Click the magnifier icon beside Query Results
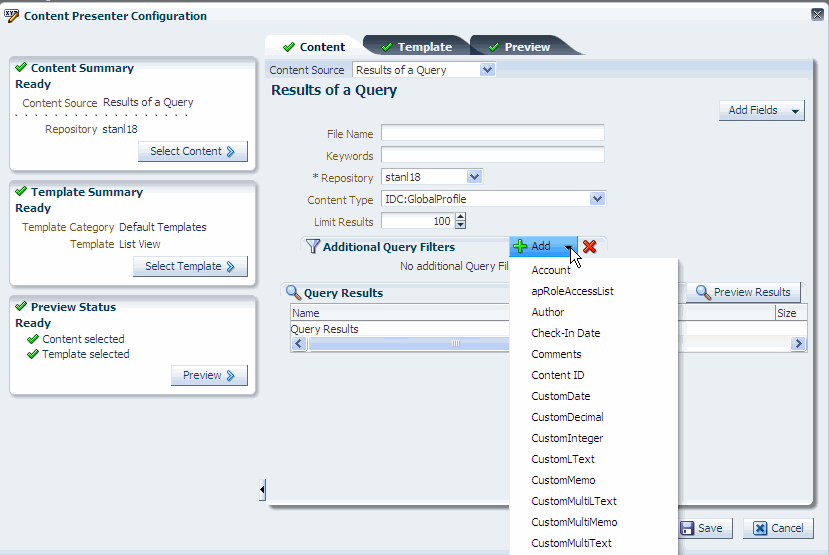This screenshot has width=829, height=555. click(293, 292)
